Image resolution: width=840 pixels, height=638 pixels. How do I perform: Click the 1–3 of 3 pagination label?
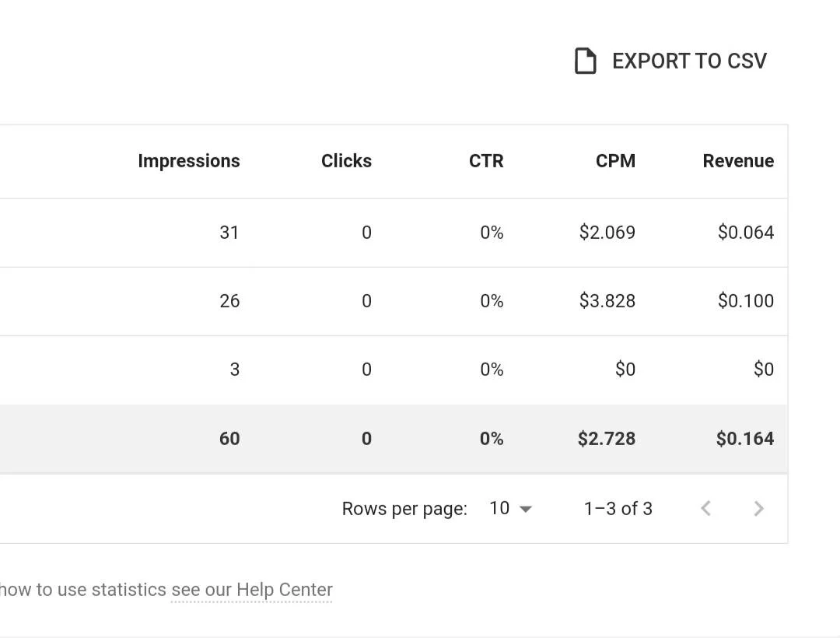pos(618,508)
